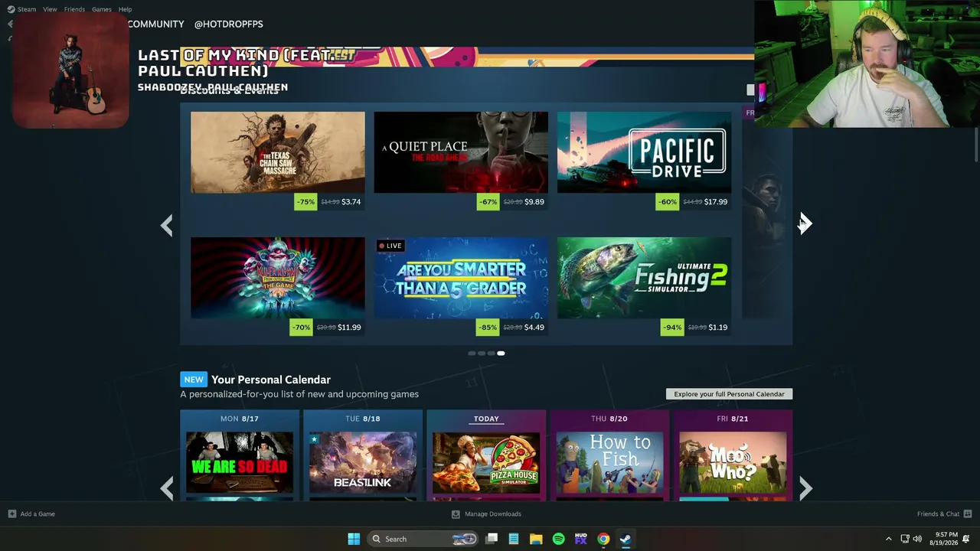Select the MON 8/17 calendar day

[240, 419]
